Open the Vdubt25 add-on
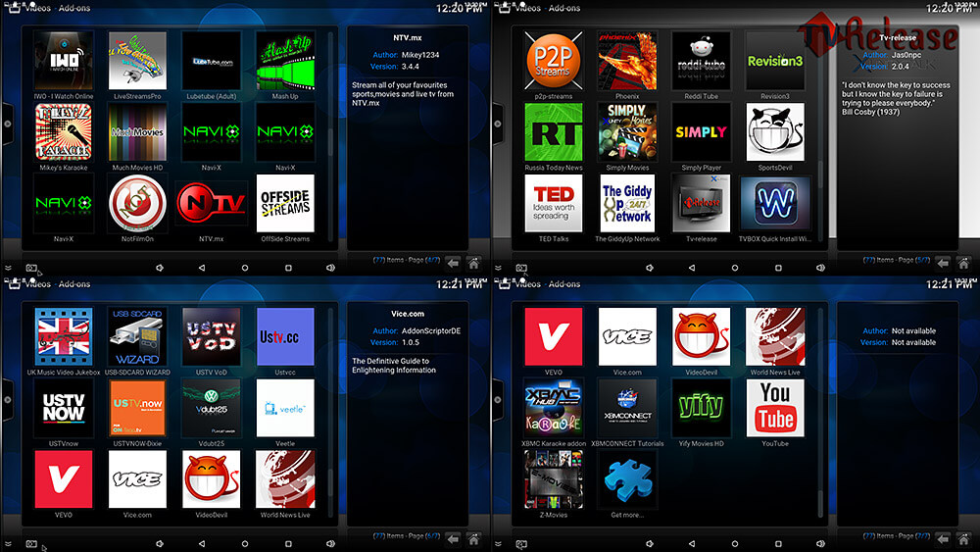This screenshot has height=552, width=980. pyautogui.click(x=212, y=408)
